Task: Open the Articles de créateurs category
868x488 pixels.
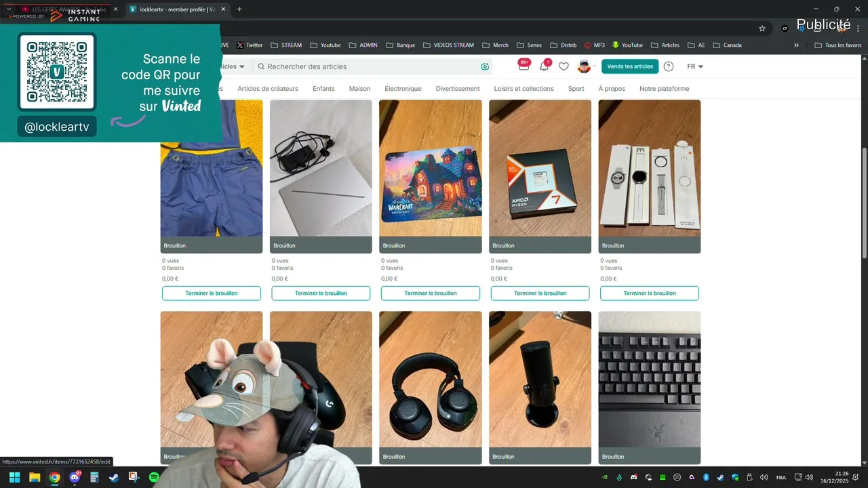Action: pyautogui.click(x=268, y=89)
